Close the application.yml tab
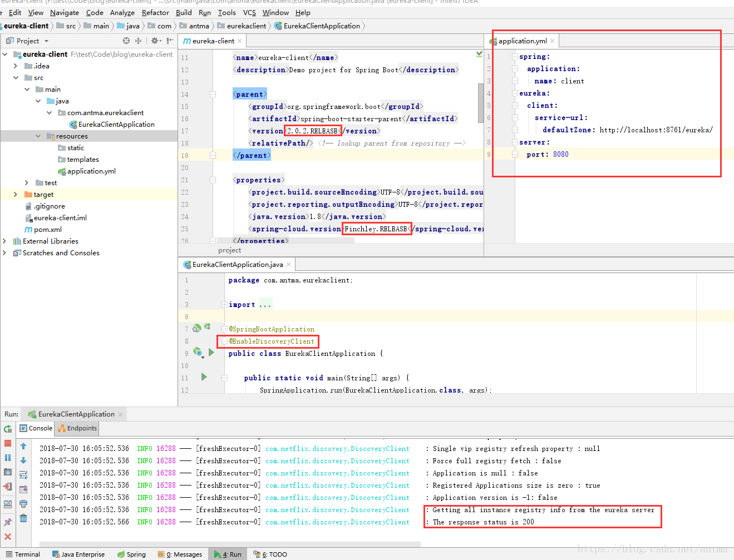 [x=553, y=41]
